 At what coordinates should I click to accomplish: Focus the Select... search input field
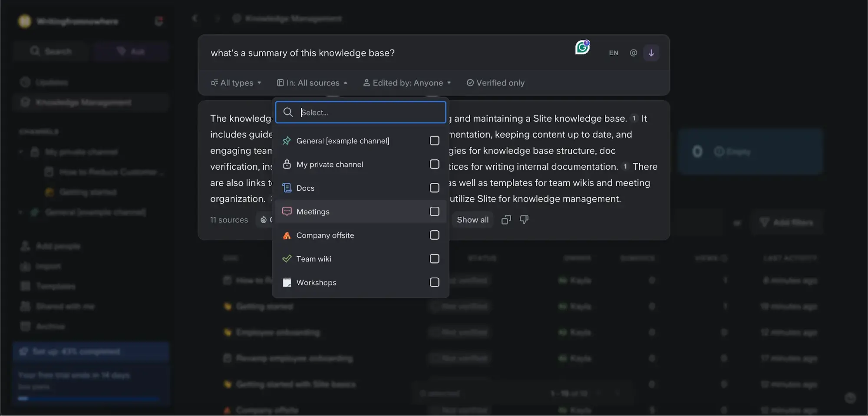pos(369,112)
